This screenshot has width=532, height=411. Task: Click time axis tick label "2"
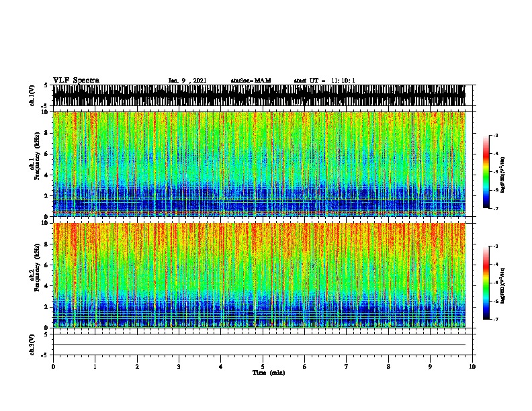[137, 367]
